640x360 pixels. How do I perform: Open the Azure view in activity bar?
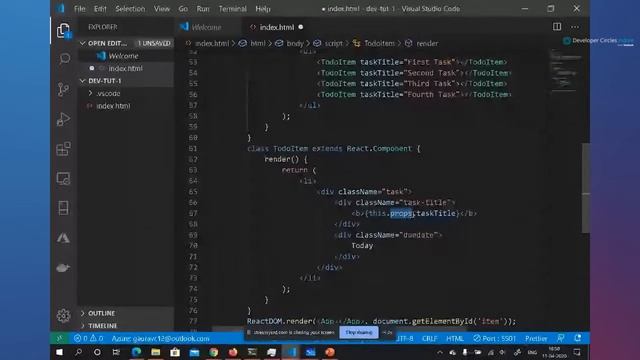63,238
